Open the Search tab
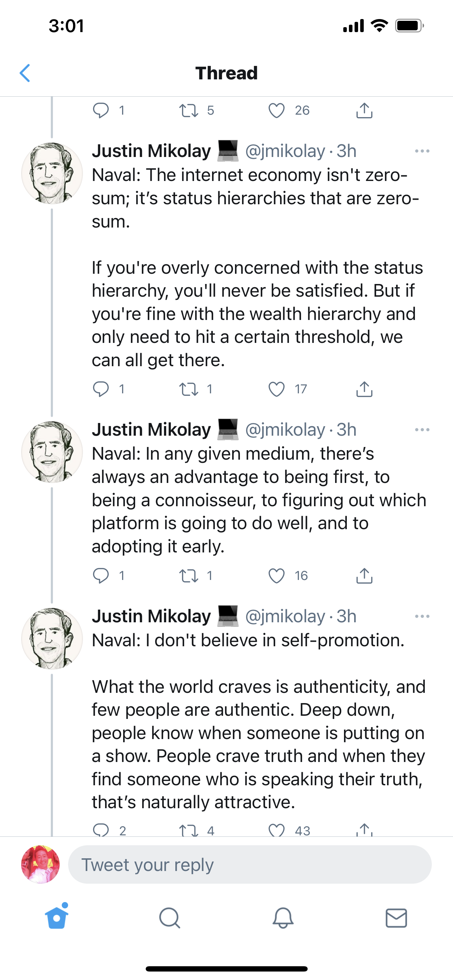Viewport: 453px width, 980px height. [170, 918]
